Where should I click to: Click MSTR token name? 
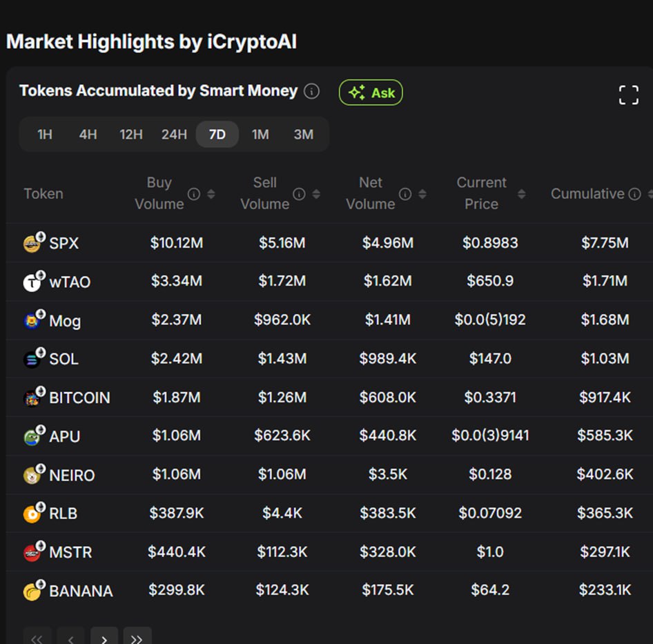(x=70, y=552)
